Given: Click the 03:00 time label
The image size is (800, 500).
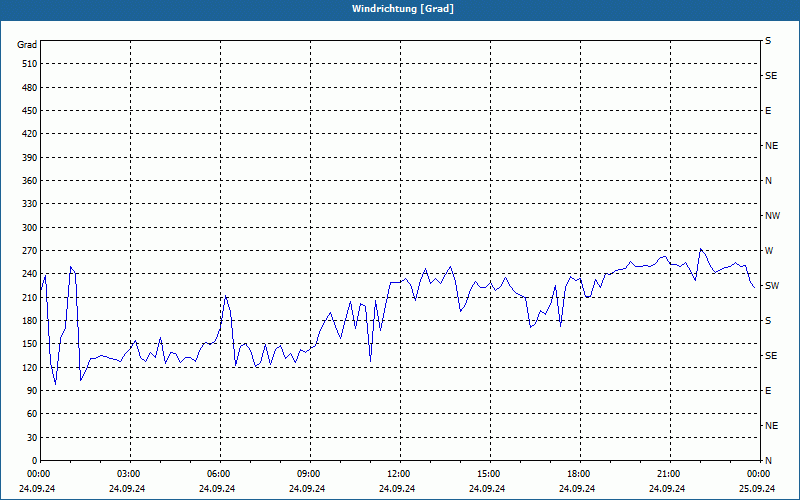Looking at the screenshot, I should pyautogui.click(x=129, y=474).
